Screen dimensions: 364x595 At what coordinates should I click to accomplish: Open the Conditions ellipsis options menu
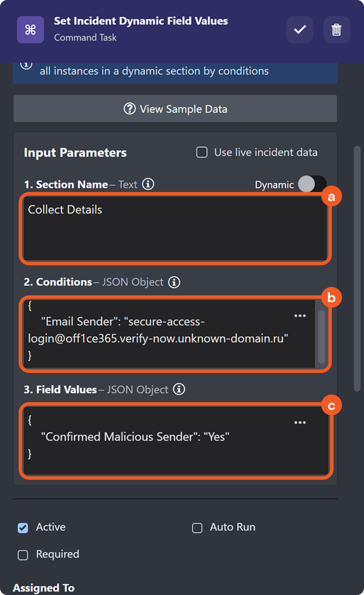point(300,315)
